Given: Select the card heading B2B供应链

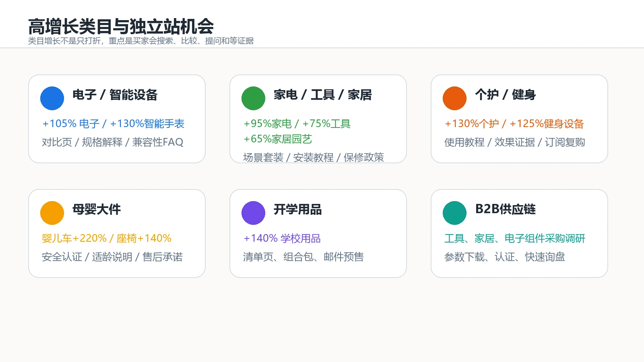Looking at the screenshot, I should pos(505,210).
